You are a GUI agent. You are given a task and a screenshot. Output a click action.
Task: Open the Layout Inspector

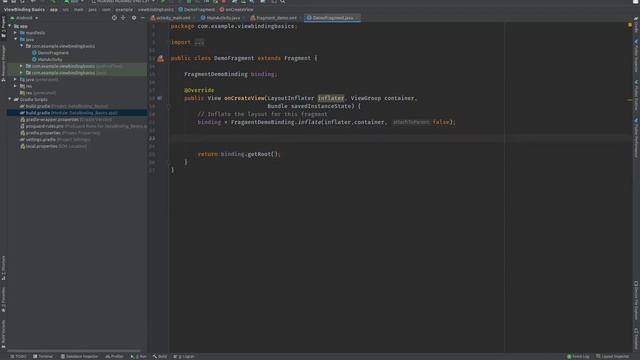tap(612, 356)
